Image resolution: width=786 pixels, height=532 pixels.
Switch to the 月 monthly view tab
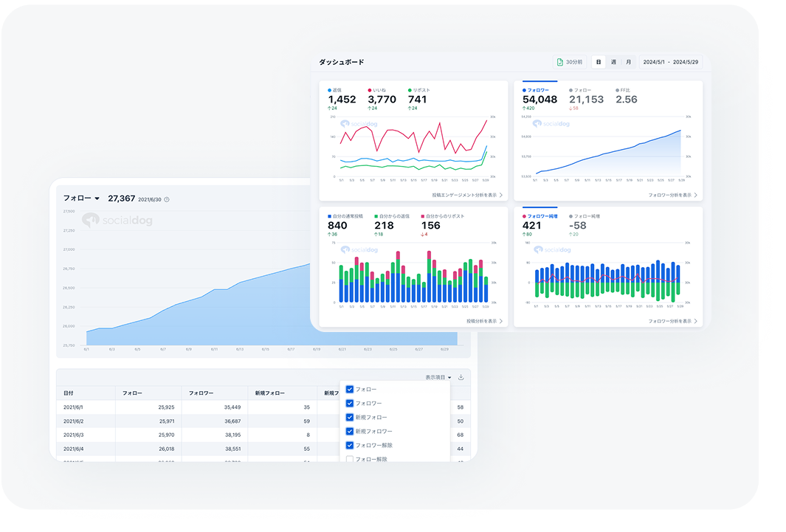[x=628, y=62]
